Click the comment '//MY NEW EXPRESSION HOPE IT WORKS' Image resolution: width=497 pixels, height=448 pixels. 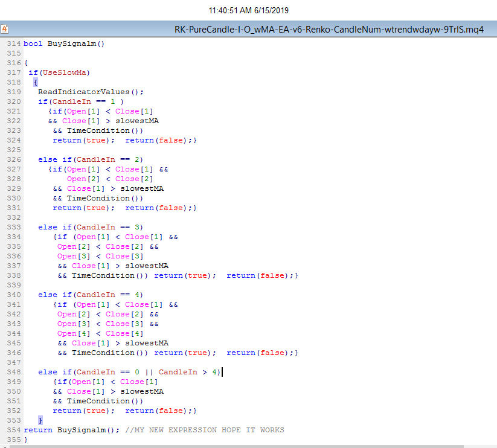(205, 430)
